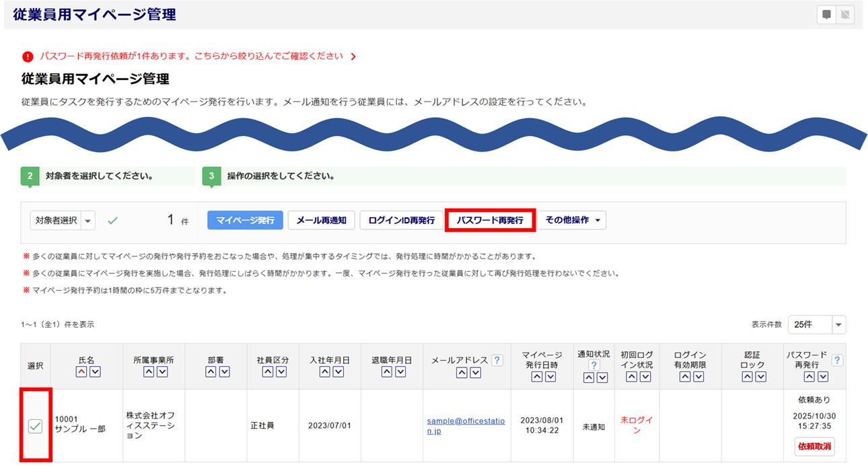
Task: Expand the その他操作 menu
Action: tap(571, 220)
